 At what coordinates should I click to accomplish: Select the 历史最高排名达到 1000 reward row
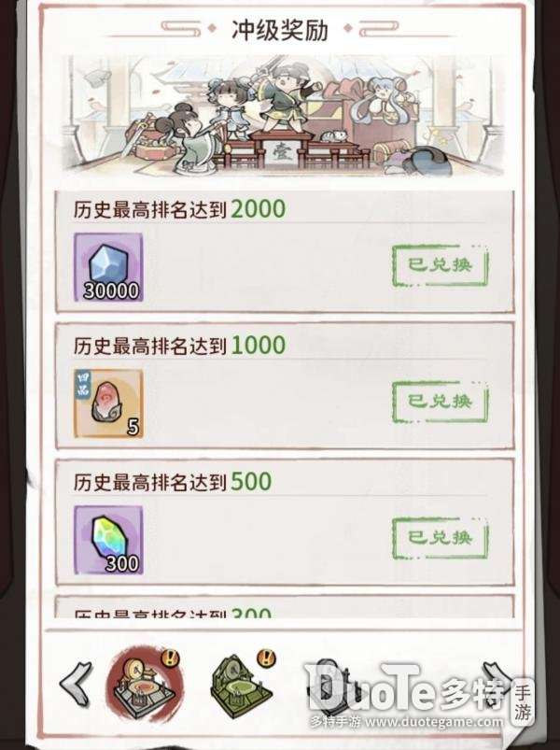coord(285,387)
